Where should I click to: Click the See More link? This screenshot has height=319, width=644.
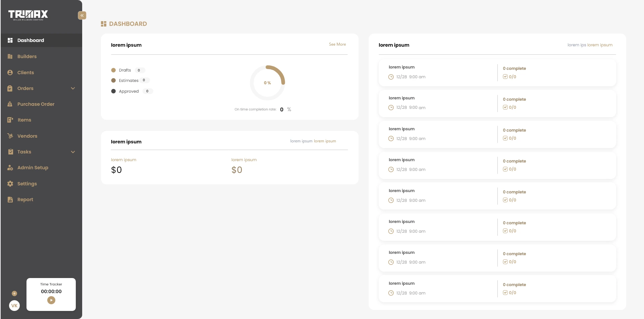(x=337, y=44)
